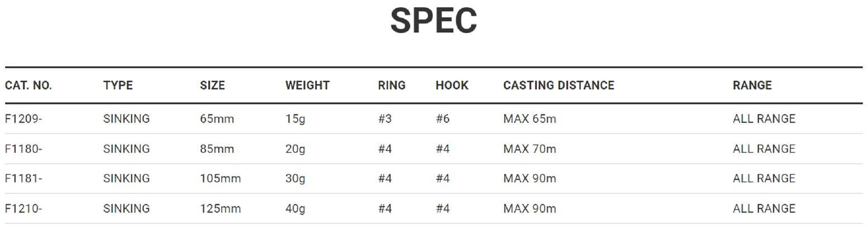
Task: Select the 20g weight cell
Action: (x=295, y=149)
